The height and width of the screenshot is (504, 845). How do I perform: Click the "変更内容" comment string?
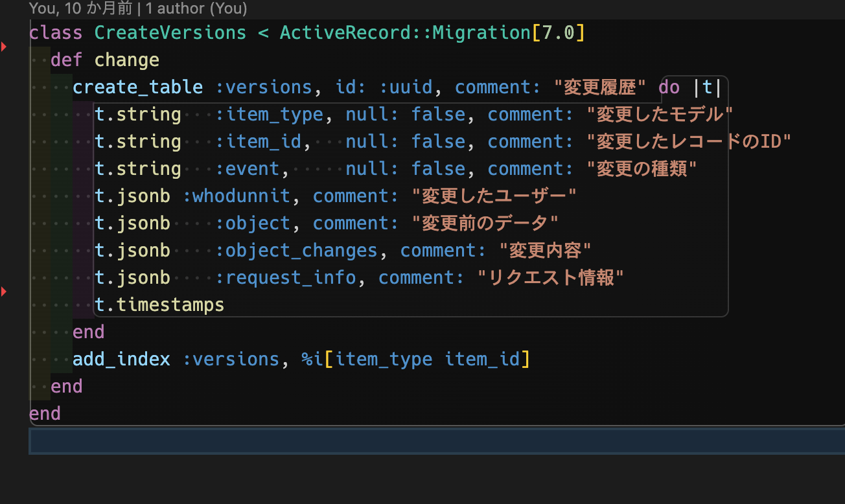(x=545, y=250)
